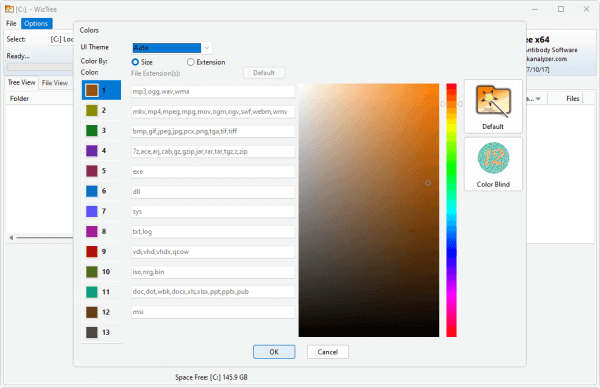Click the Default extensions button

tap(264, 73)
